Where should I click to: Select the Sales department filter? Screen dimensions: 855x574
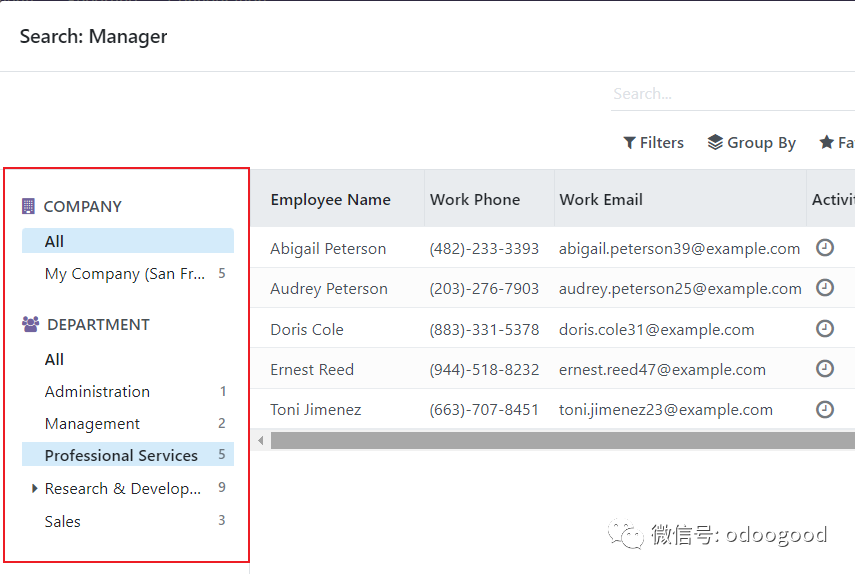[62, 521]
